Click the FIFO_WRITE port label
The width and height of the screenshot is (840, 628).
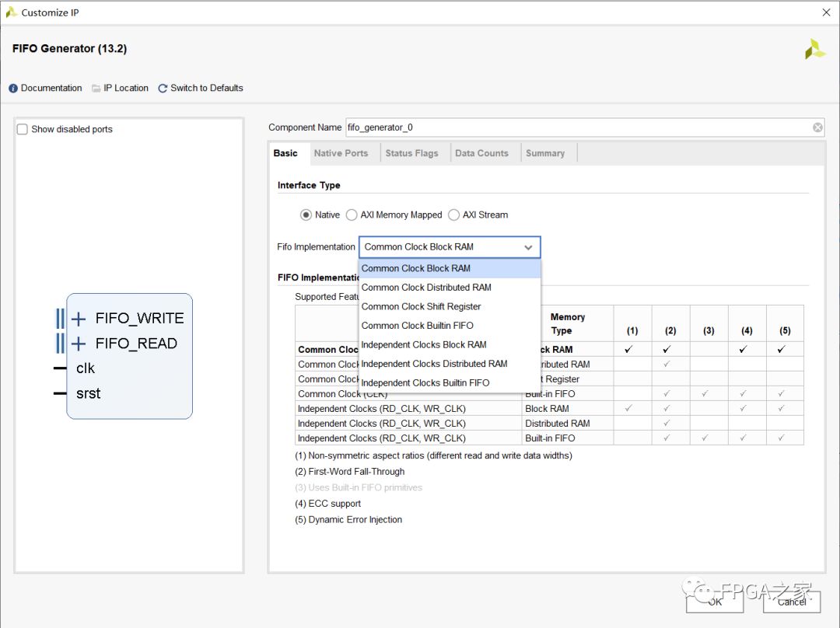click(140, 319)
